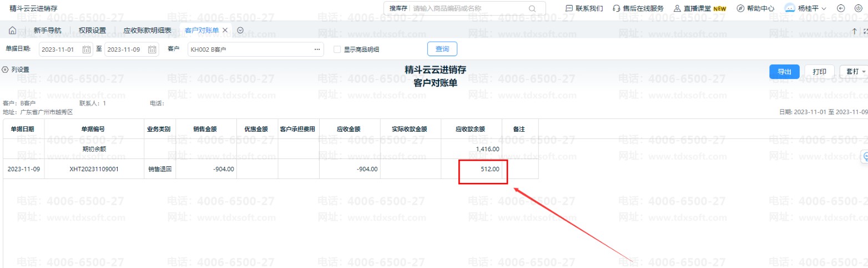Open 列设置 column settings
Screen dimensions: 868x268
[x=16, y=70]
